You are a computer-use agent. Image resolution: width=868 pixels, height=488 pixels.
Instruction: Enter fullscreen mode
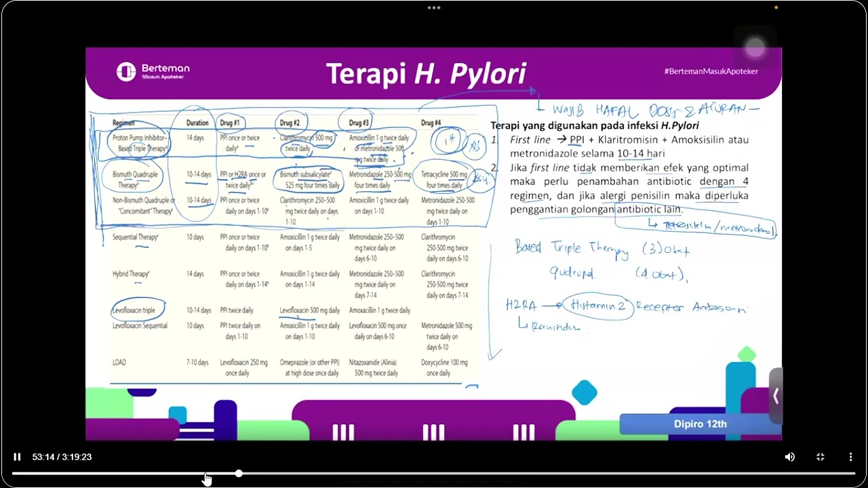click(x=820, y=457)
